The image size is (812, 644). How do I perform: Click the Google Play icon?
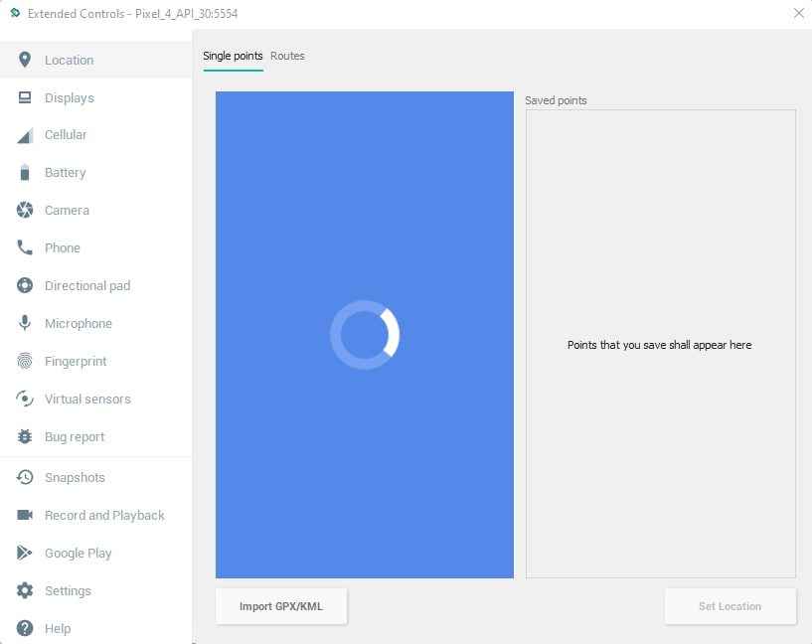point(24,553)
